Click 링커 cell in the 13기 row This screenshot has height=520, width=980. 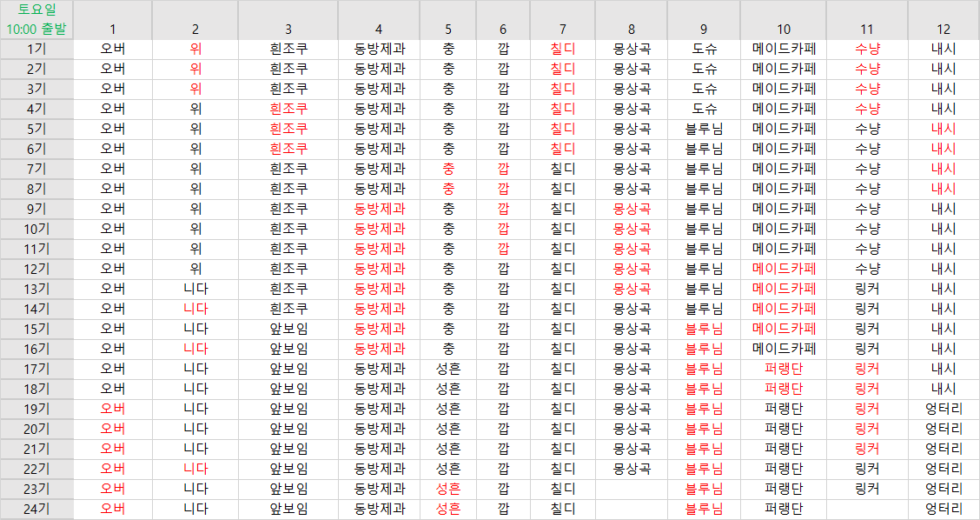tap(867, 289)
